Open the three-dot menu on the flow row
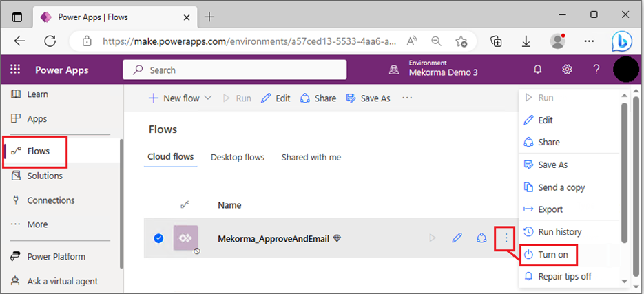The image size is (644, 294). click(x=506, y=238)
